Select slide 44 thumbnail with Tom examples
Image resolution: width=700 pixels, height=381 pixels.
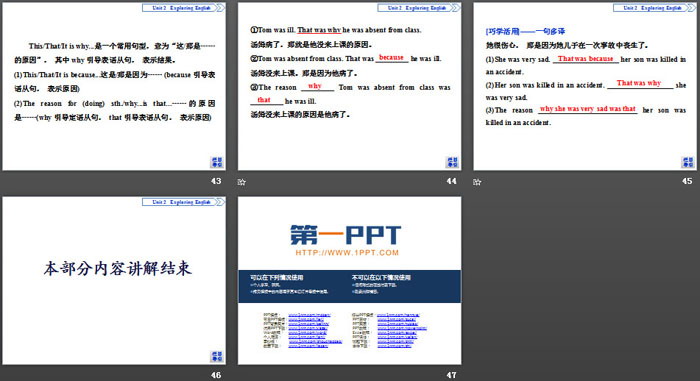(x=349, y=87)
